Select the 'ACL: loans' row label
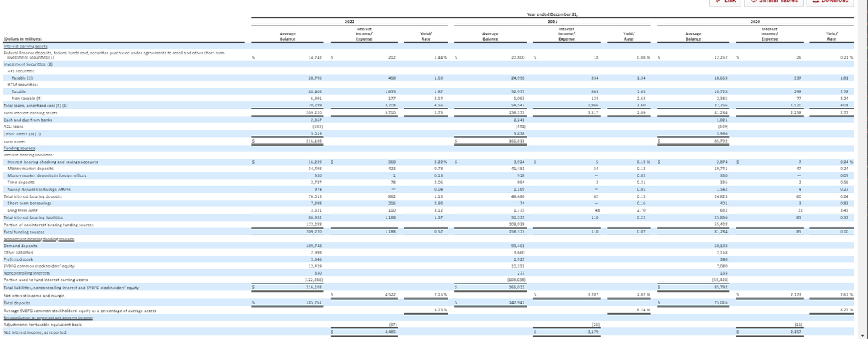Viewport: 868px width, 339px height. [13, 127]
